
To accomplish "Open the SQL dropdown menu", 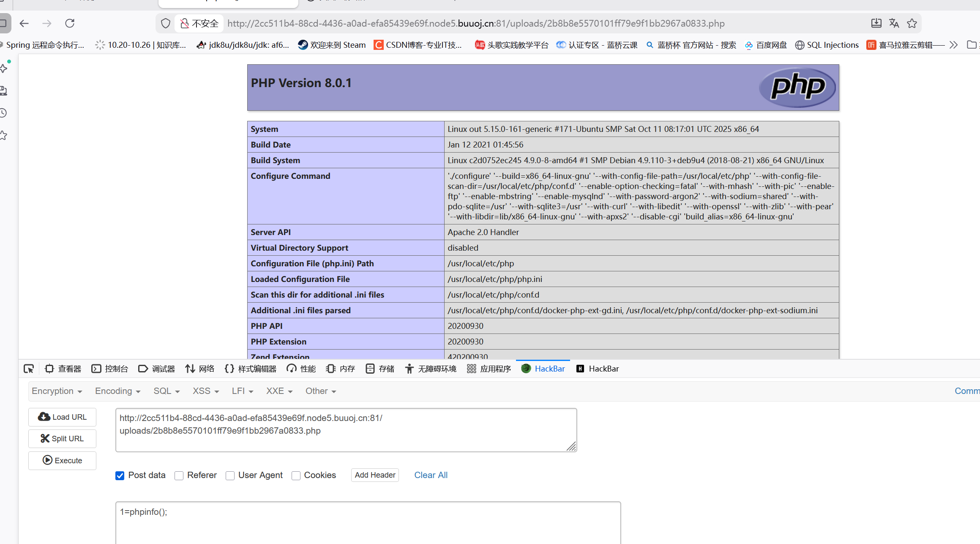I will (166, 391).
